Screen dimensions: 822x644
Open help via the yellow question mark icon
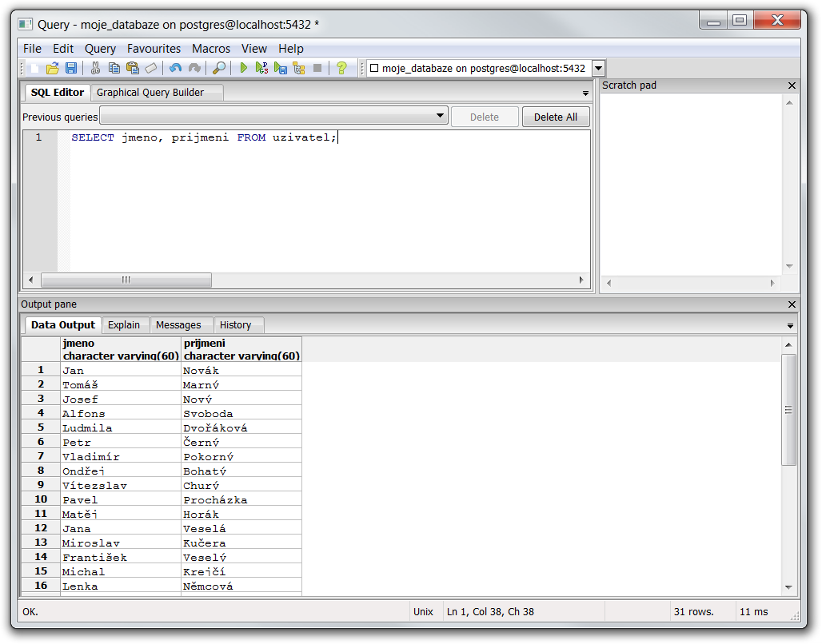341,69
